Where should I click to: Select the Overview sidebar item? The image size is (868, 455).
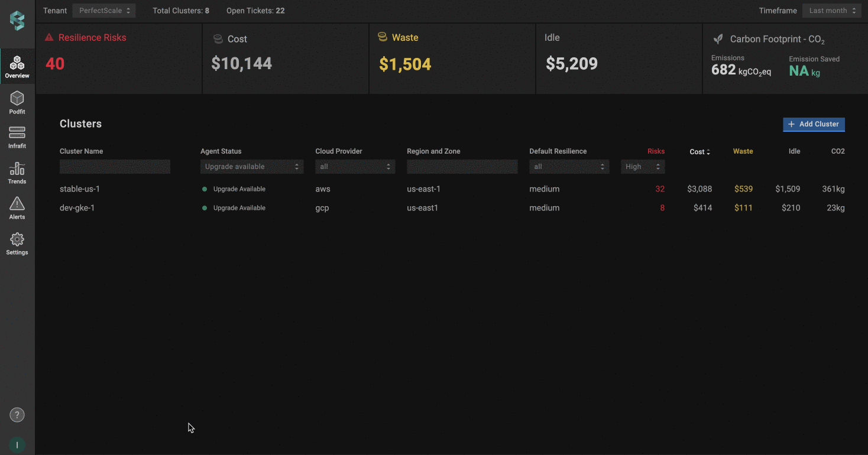tap(17, 67)
